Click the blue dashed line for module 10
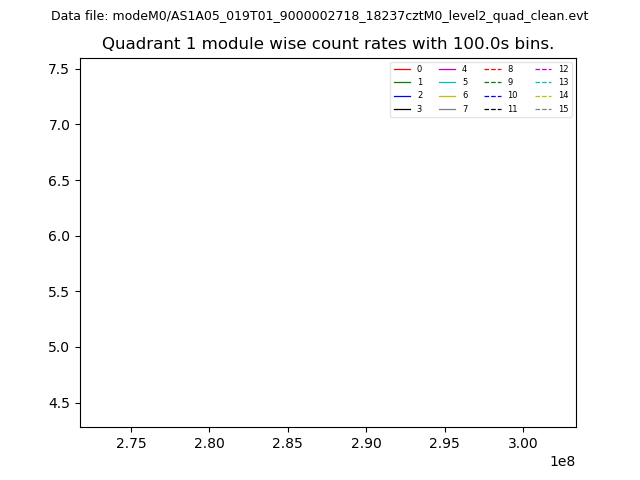The width and height of the screenshot is (640, 480). coord(492,95)
